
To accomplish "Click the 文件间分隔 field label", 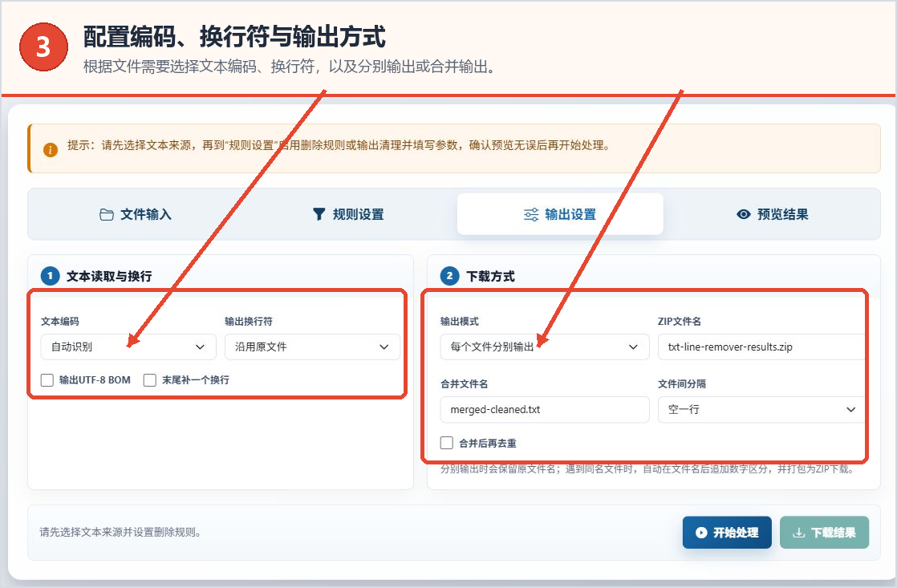I will pos(682,383).
